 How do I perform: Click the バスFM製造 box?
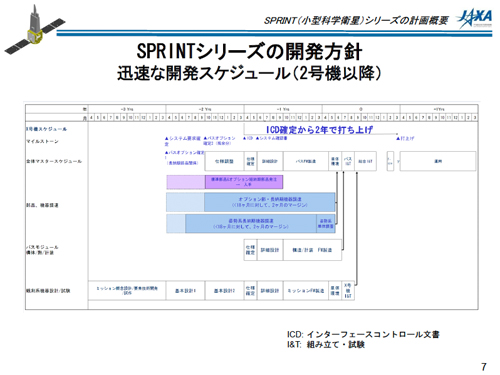click(x=306, y=161)
